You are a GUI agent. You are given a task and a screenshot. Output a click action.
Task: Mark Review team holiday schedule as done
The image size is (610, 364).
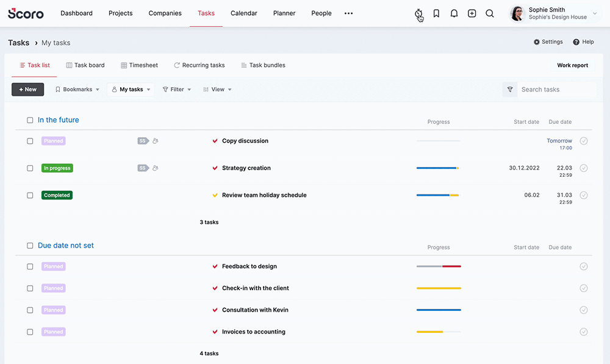584,195
